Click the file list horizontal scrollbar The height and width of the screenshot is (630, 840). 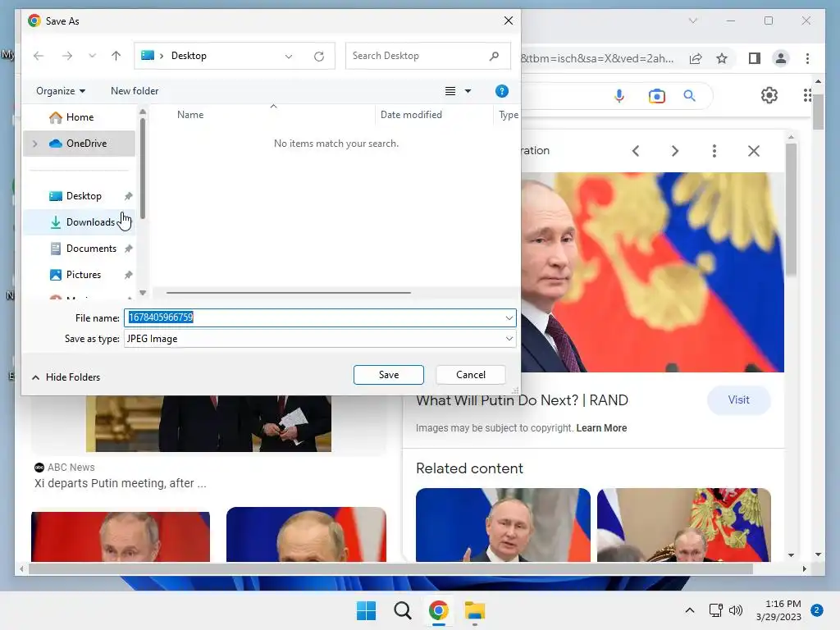(x=288, y=293)
